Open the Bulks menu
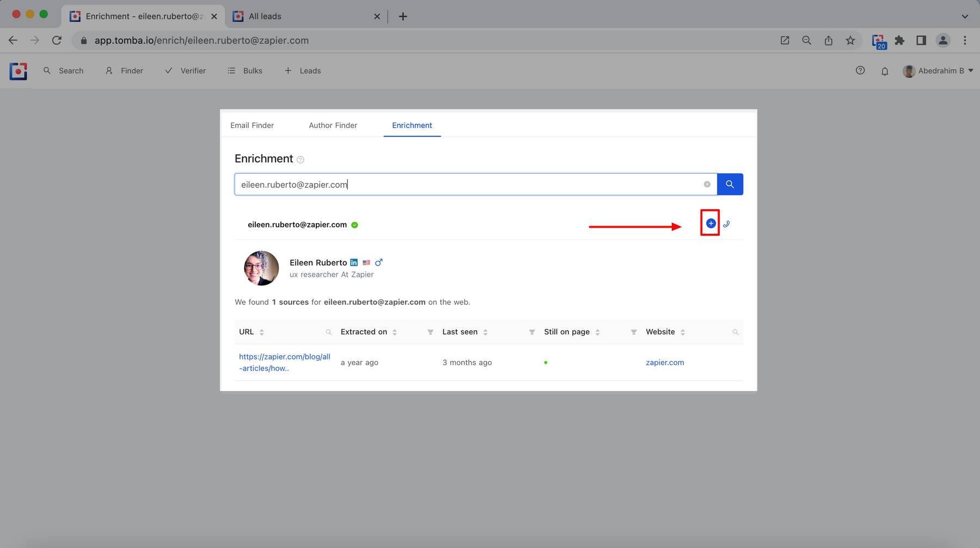 tap(245, 71)
